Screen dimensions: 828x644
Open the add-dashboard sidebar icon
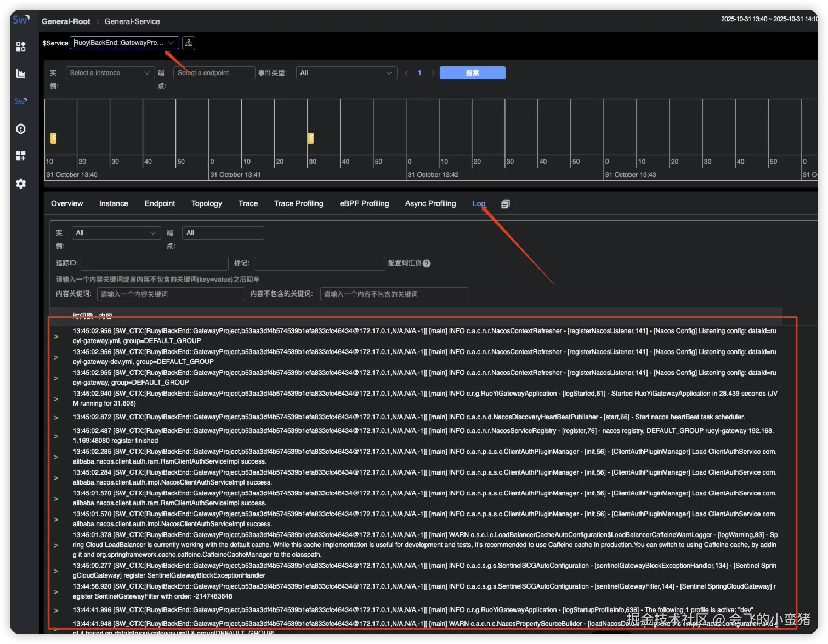coord(21,156)
